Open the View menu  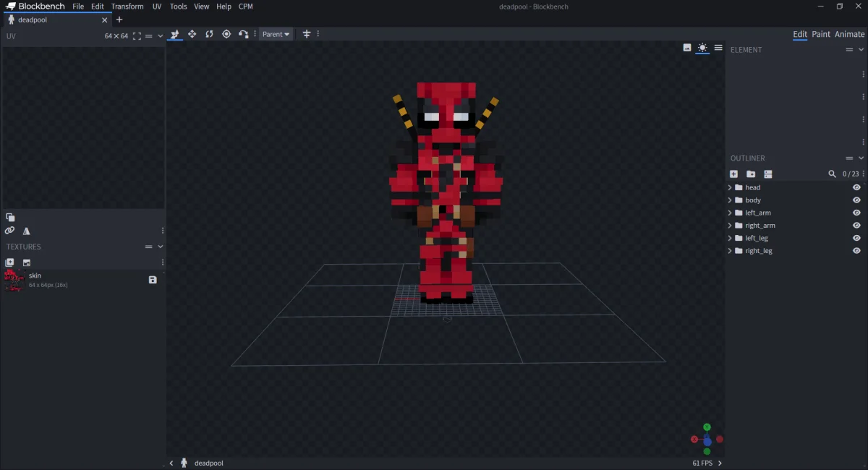[x=202, y=7]
